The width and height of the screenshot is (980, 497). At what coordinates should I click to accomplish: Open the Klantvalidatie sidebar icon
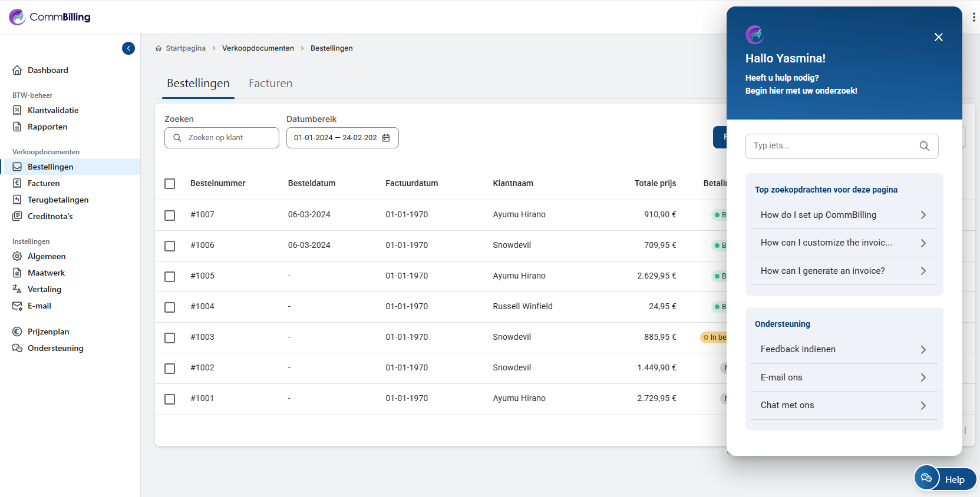pyautogui.click(x=18, y=110)
